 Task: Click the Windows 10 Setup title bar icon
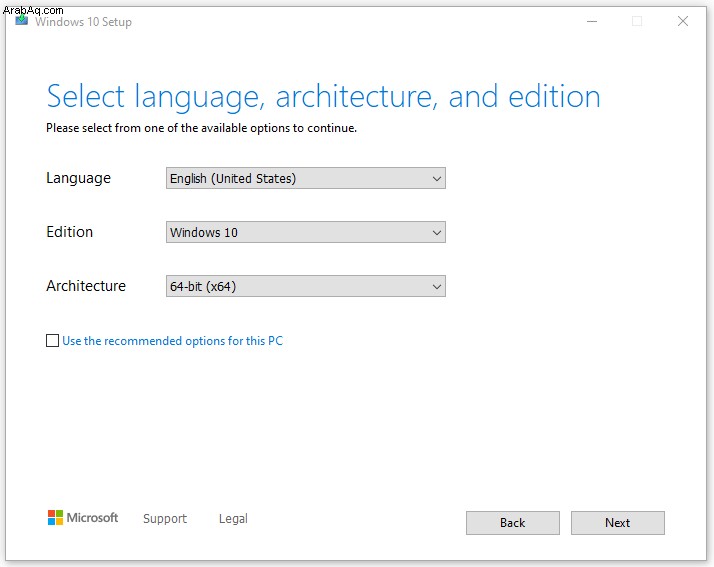[x=21, y=21]
